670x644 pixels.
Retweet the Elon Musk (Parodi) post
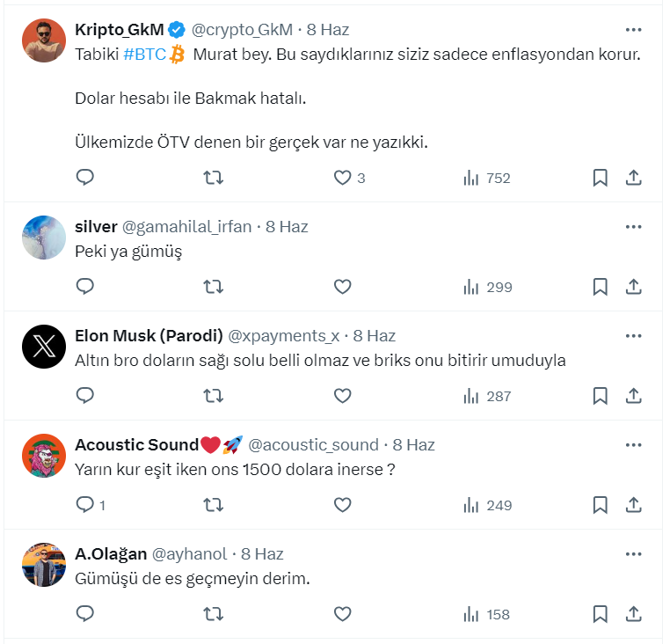tap(213, 396)
